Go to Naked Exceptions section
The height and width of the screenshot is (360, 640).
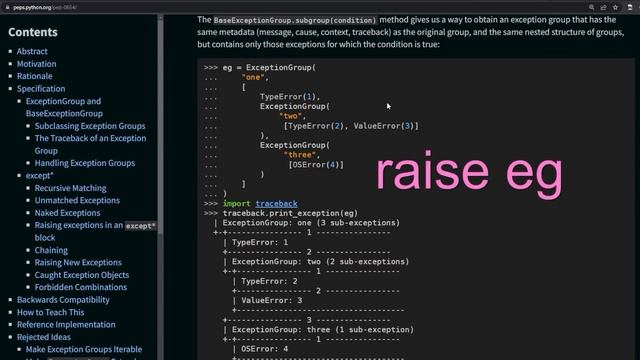pyautogui.click(x=67, y=213)
